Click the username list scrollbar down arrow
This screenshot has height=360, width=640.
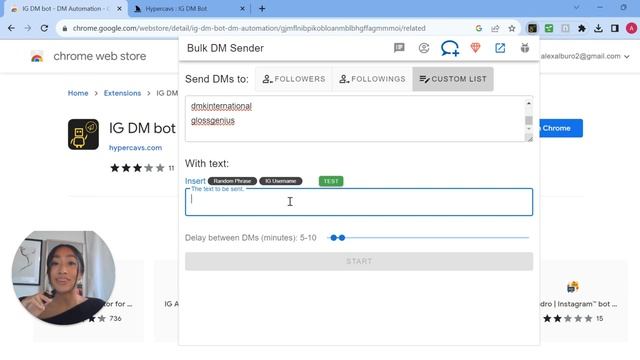click(529, 129)
